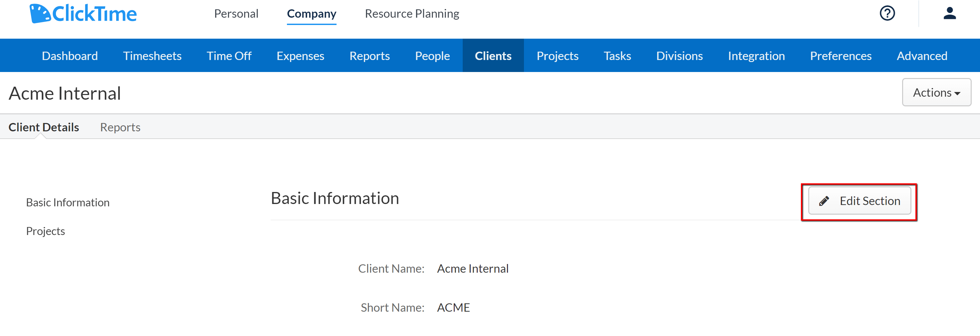Navigate to Time Off
The height and width of the screenshot is (336, 980).
[229, 55]
